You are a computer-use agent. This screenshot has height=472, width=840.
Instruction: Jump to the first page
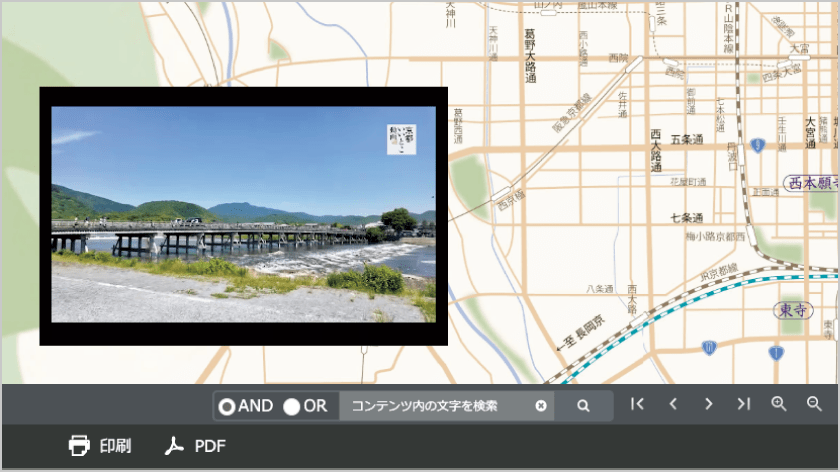click(x=637, y=404)
